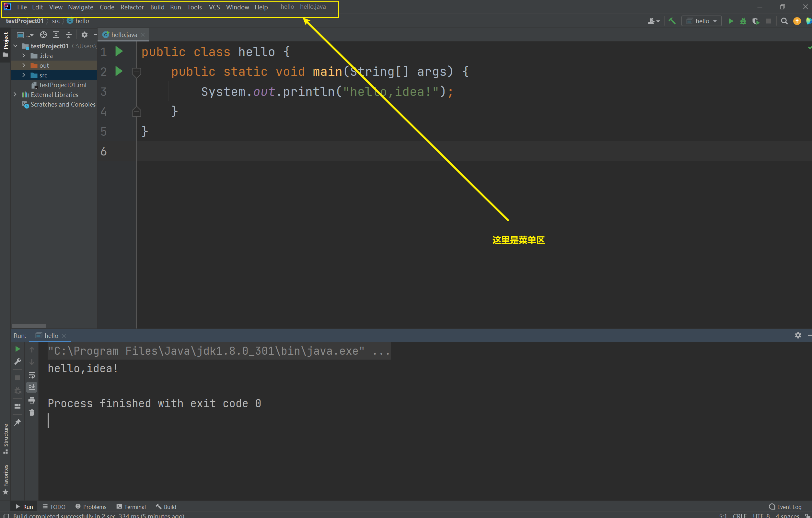Viewport: 812px width, 518px height.
Task: Click the Debug bug icon in toolbar
Action: tap(743, 21)
